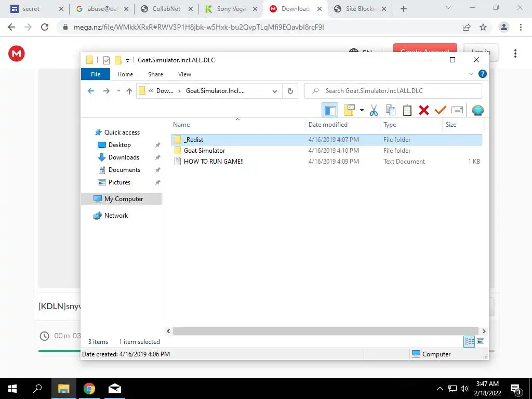Click the Dow... breadcrumb in address bar
The height and width of the screenshot is (399, 532).
[x=165, y=91]
